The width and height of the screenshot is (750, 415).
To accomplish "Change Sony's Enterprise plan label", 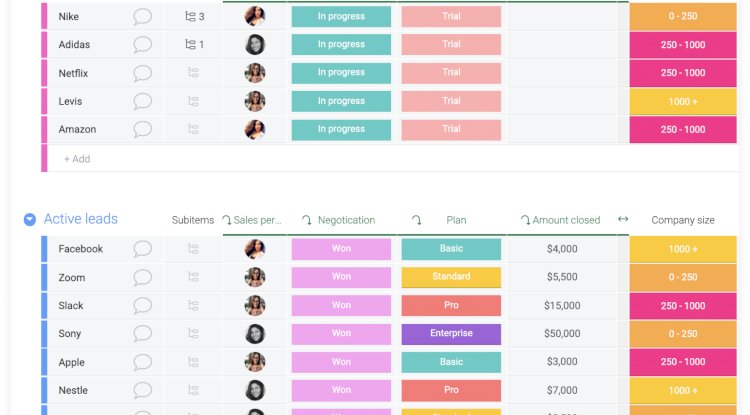I will (451, 334).
